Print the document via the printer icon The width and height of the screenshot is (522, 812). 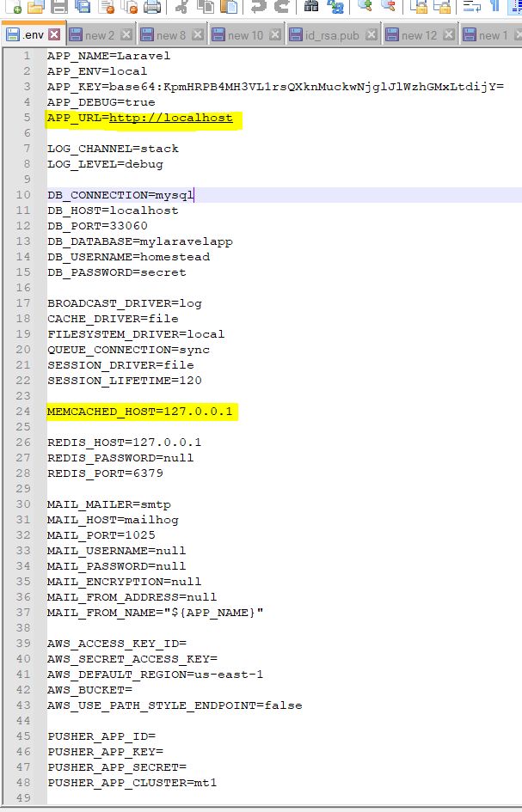coord(152,6)
